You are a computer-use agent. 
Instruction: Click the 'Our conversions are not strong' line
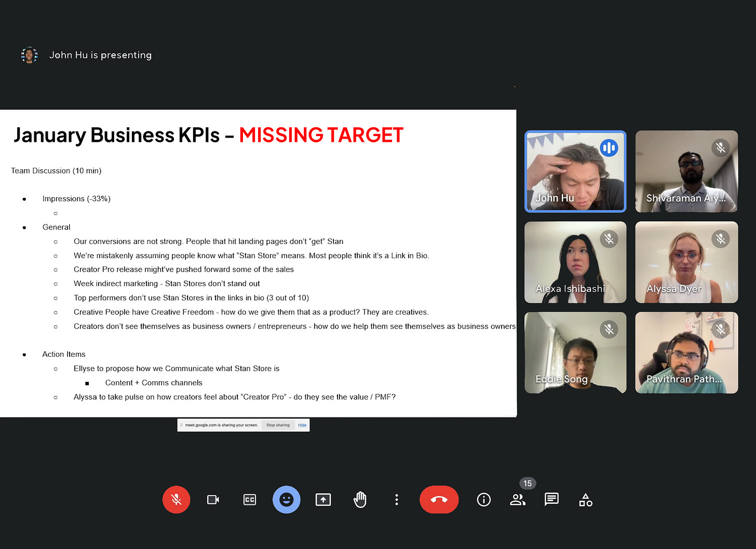208,241
